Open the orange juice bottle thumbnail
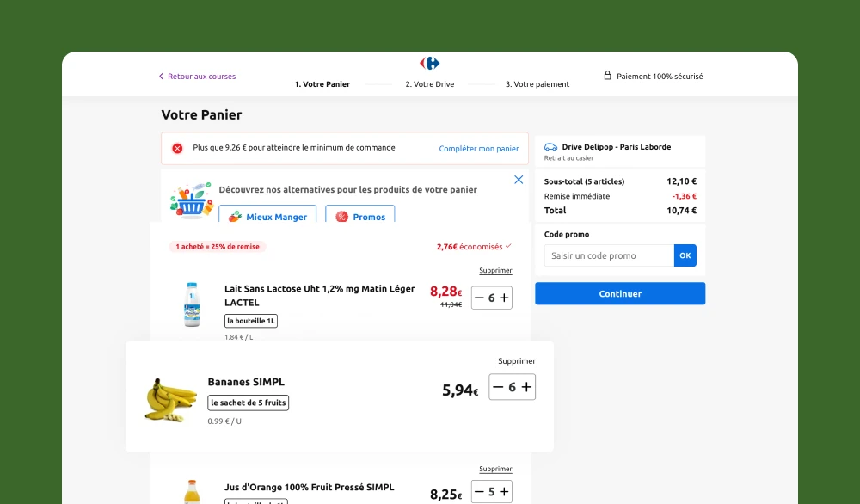Screen dimensions: 860x504 [x=192, y=492]
